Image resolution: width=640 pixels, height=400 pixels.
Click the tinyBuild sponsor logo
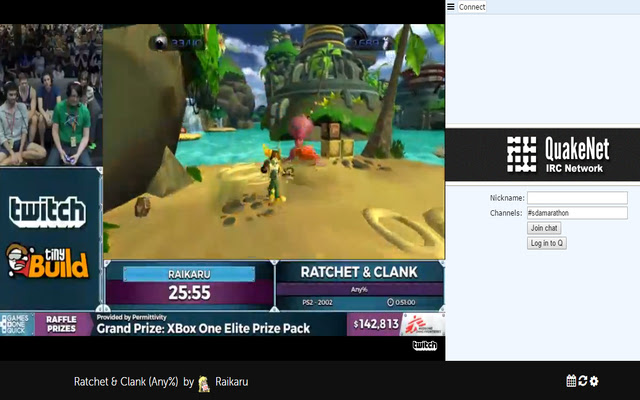point(47,261)
